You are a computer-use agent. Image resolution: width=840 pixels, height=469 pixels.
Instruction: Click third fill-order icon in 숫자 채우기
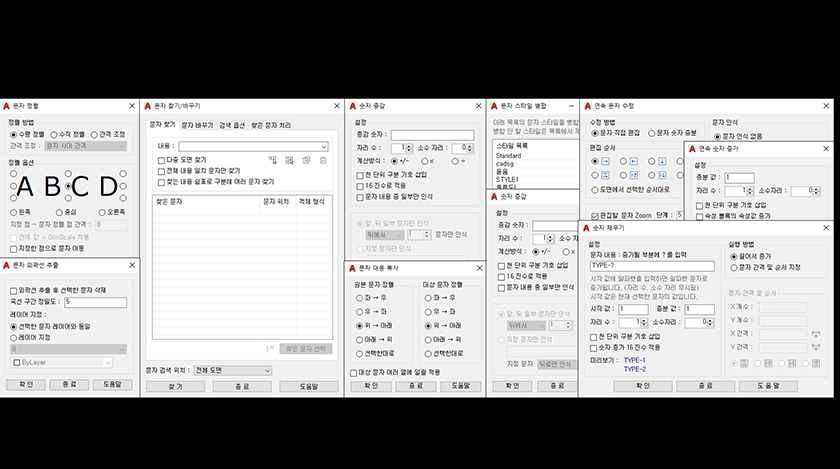coord(792,363)
